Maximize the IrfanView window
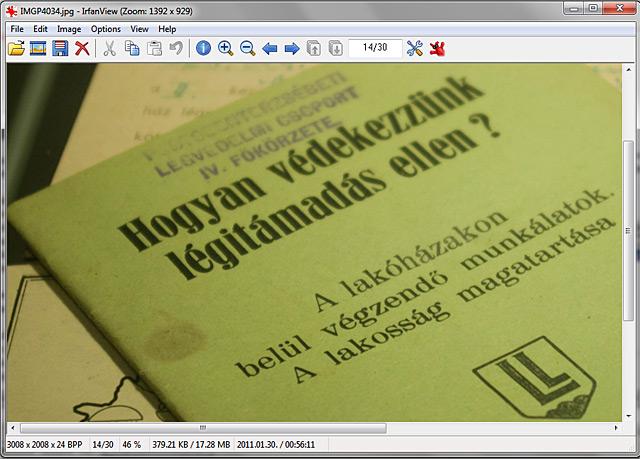 [x=593, y=8]
